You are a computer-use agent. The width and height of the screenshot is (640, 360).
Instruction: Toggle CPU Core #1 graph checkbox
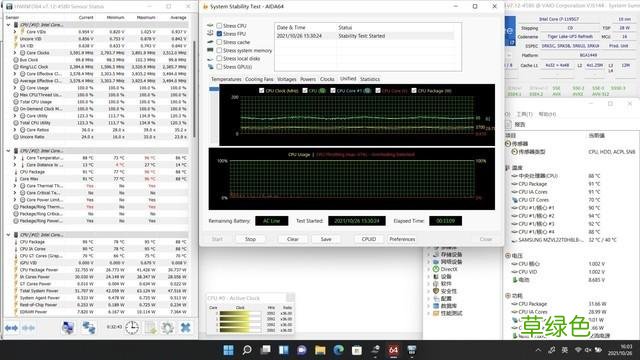333,91
